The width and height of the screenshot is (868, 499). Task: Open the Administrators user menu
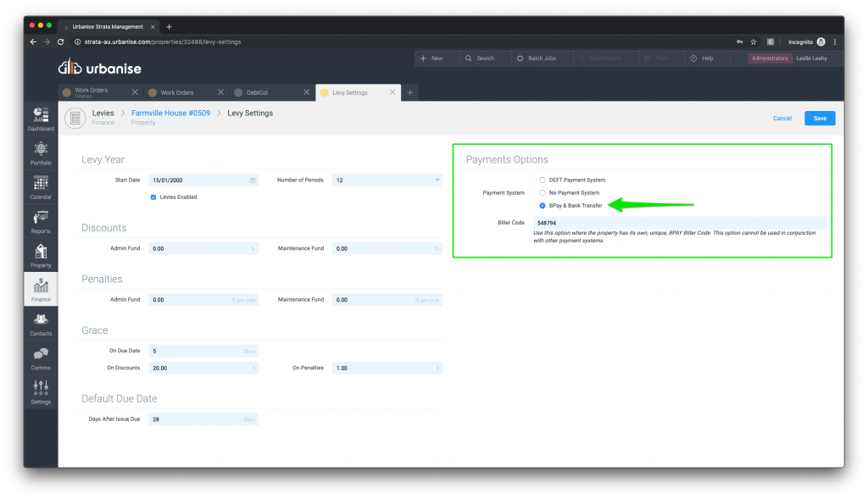[770, 58]
